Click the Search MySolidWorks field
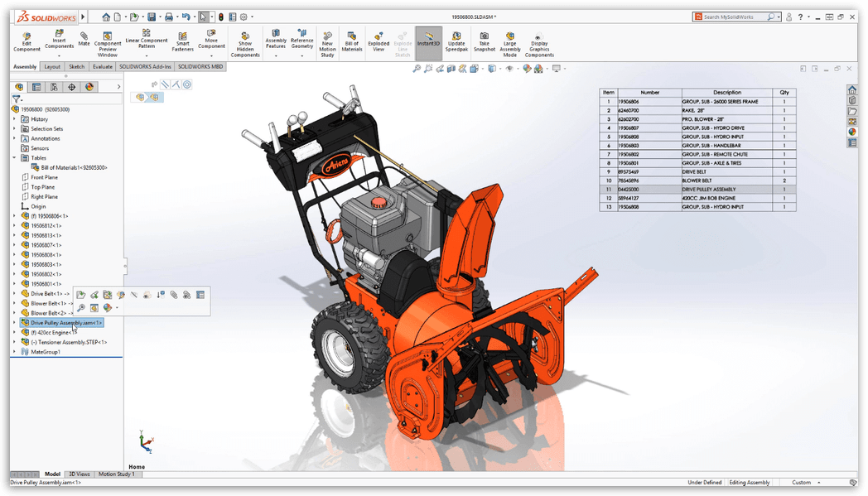 (734, 17)
